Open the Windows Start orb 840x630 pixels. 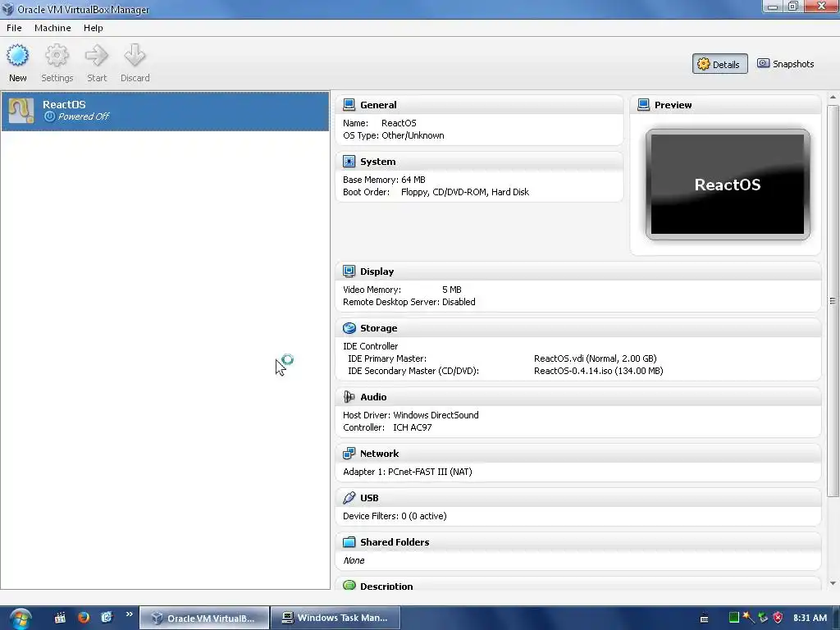(x=20, y=619)
